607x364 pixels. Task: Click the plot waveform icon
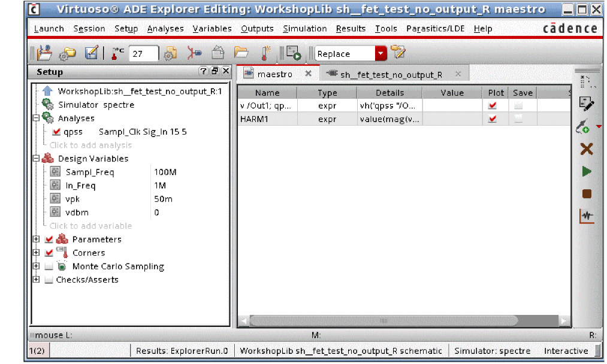click(587, 216)
